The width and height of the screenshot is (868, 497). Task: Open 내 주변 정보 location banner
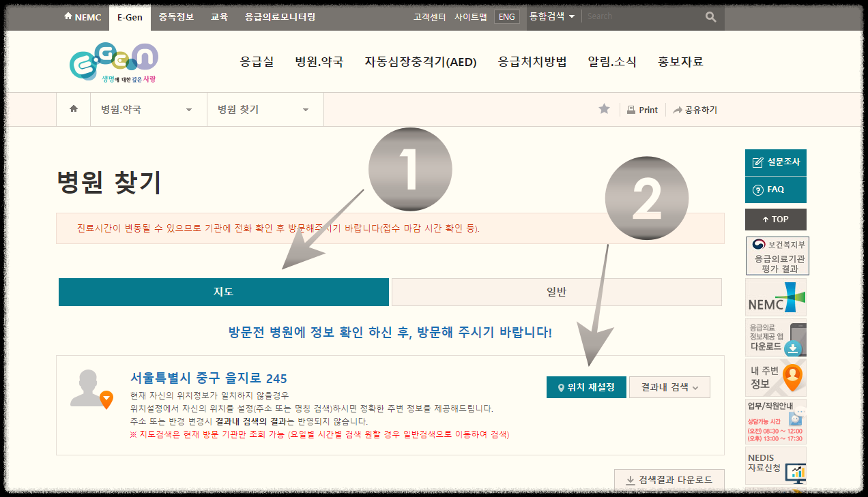775,376
